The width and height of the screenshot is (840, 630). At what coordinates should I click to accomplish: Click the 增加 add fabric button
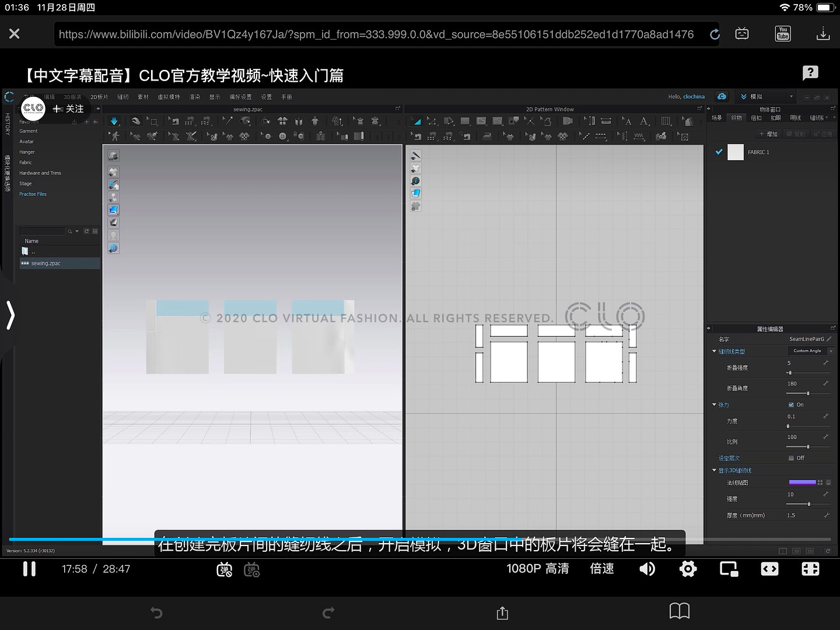pyautogui.click(x=768, y=134)
